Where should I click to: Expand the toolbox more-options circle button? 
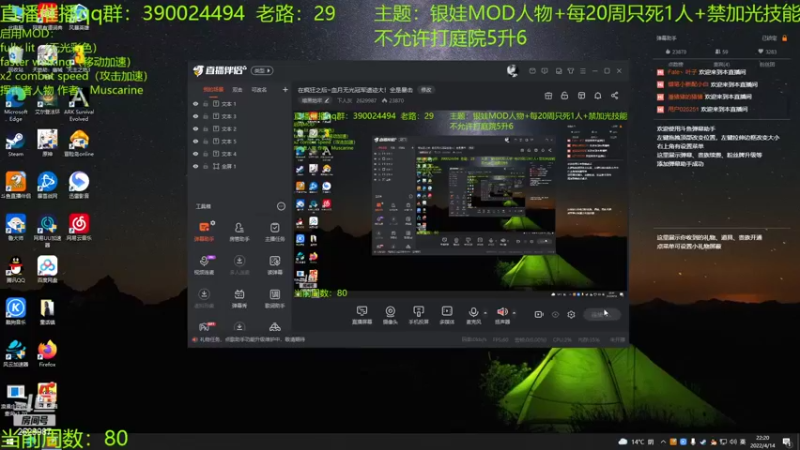(281, 206)
